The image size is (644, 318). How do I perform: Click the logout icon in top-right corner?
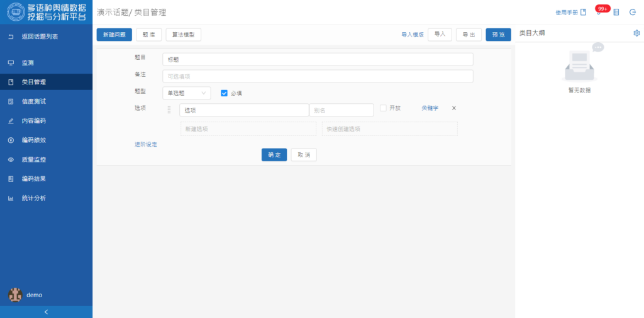[633, 12]
